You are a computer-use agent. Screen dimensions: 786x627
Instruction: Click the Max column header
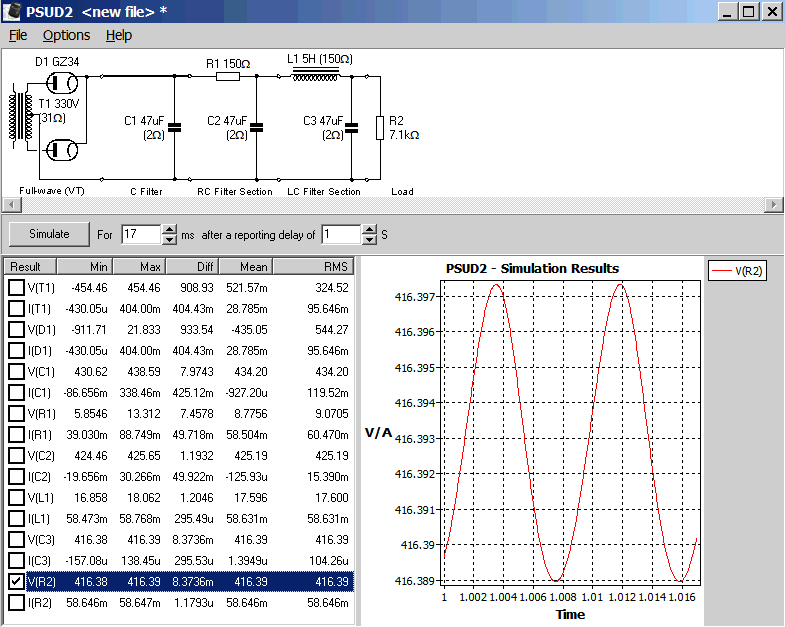click(139, 267)
